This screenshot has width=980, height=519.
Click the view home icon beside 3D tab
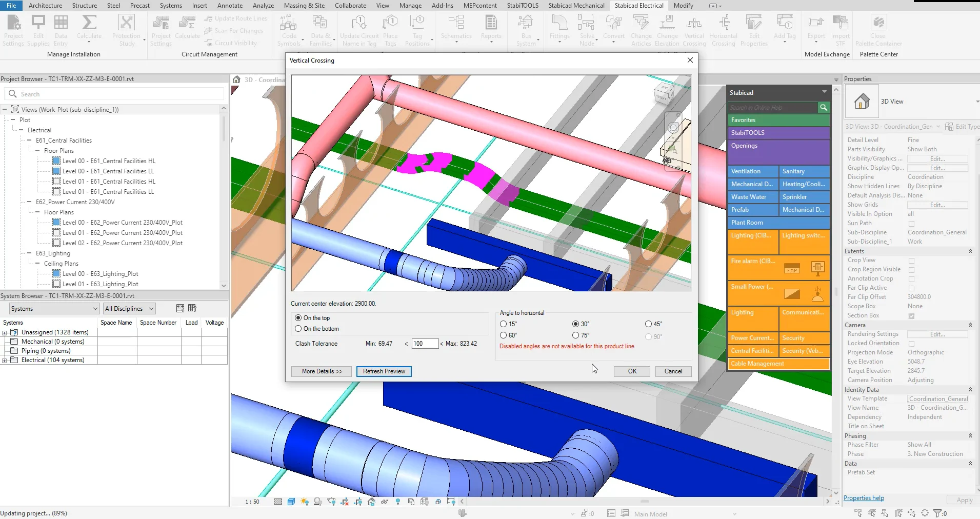pyautogui.click(x=236, y=79)
